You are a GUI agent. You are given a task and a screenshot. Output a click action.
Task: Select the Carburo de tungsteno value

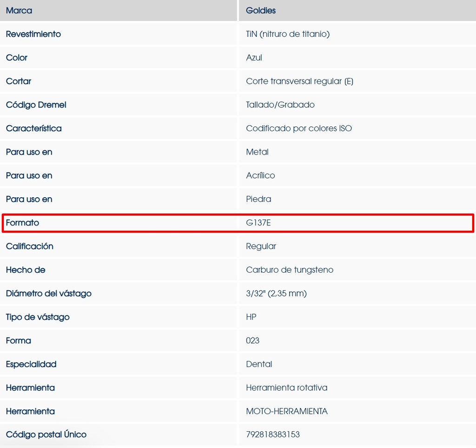pos(290,270)
